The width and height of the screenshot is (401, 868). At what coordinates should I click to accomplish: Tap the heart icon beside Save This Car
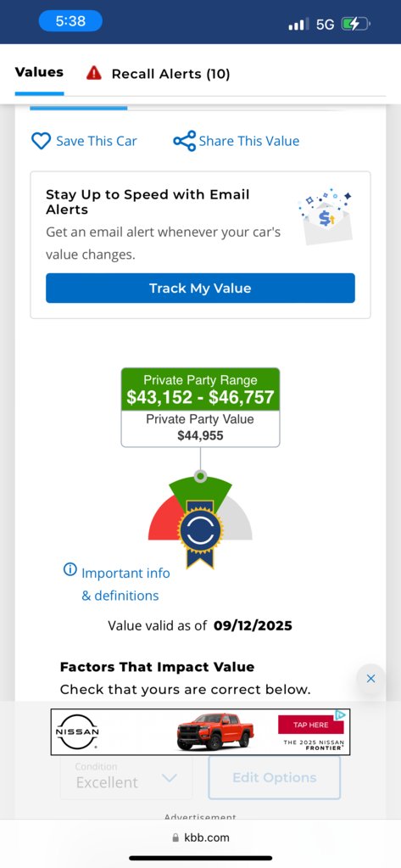tap(41, 141)
